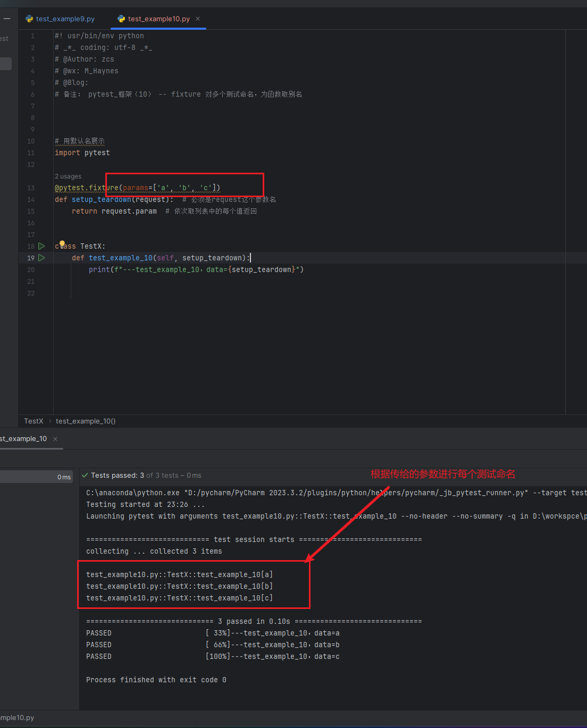
Task: Click the '3 passed in 0.10s' console line
Action: pos(254,621)
